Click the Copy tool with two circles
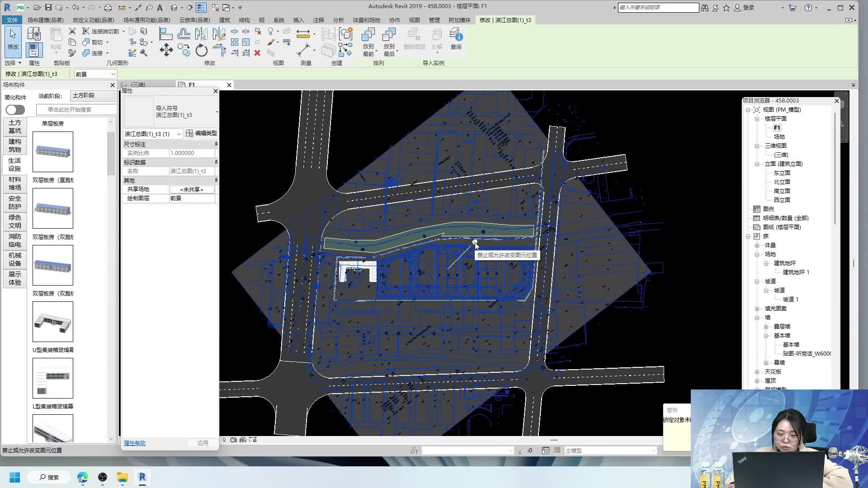 [x=184, y=50]
